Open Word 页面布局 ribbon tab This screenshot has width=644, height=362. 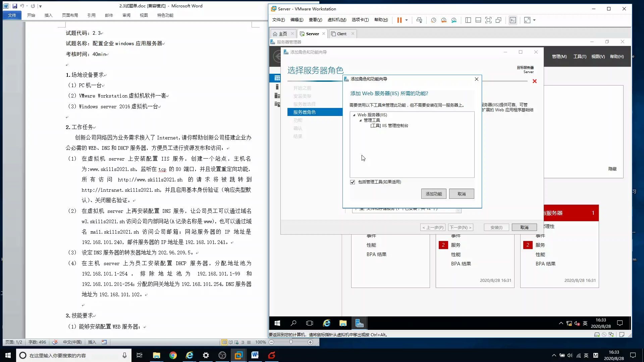[70, 15]
